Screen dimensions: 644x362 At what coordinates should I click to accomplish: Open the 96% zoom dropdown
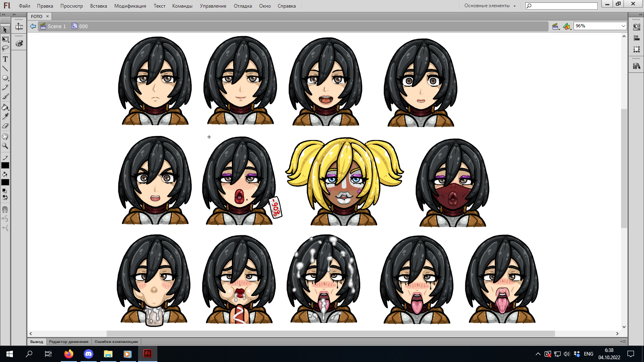click(623, 26)
